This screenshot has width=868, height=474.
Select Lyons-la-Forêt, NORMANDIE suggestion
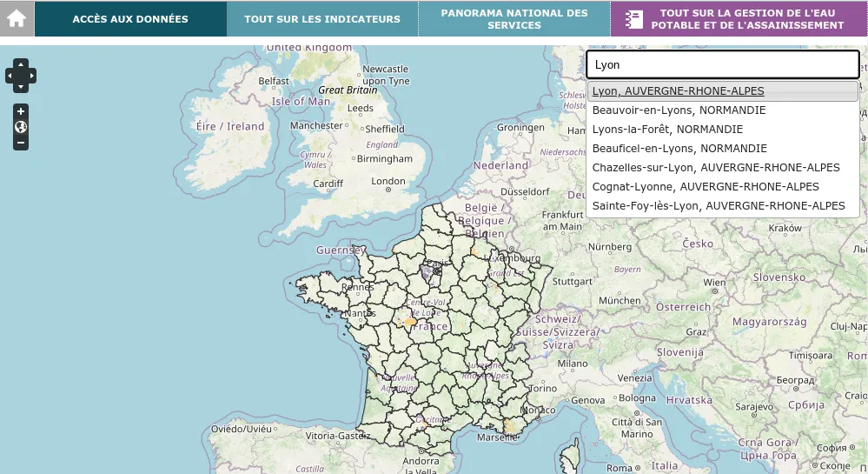point(723,130)
